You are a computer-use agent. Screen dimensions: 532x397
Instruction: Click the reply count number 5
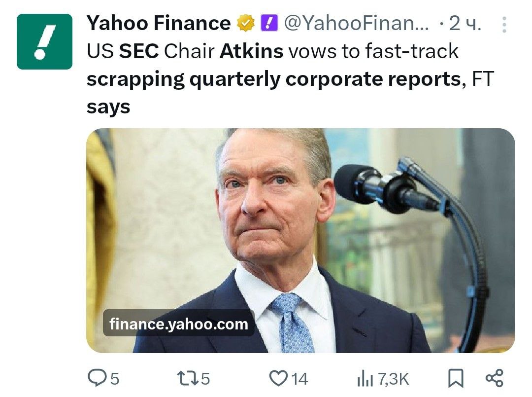click(x=114, y=379)
